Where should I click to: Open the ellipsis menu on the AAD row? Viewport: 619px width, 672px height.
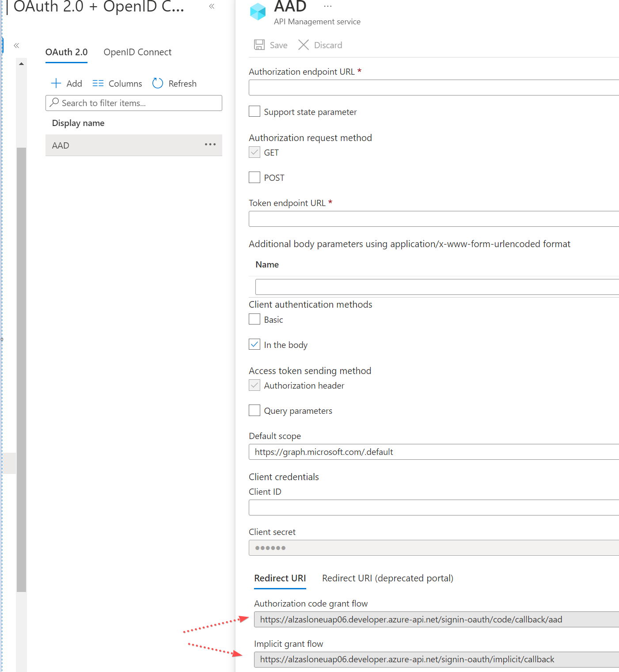coord(210,145)
